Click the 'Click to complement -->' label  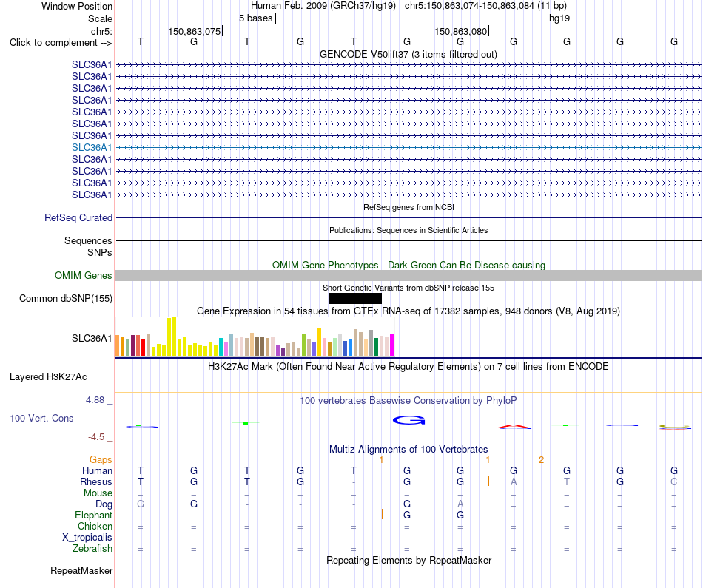tap(61, 43)
